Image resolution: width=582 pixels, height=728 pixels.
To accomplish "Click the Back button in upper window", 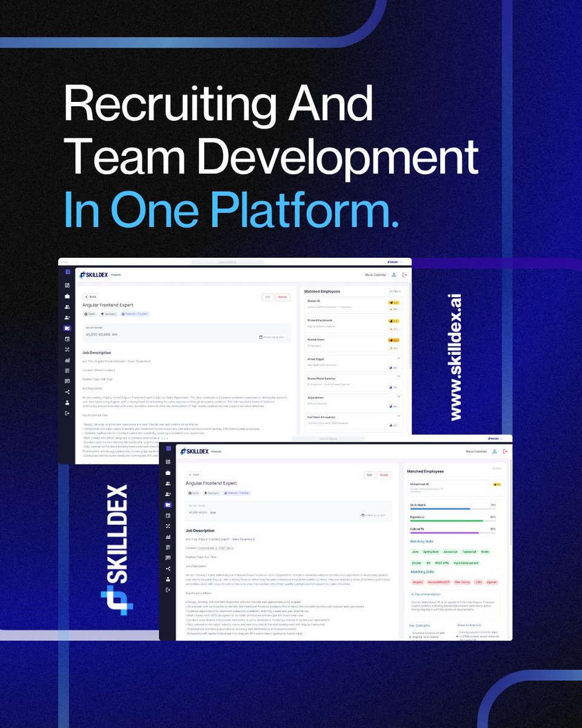I will click(x=90, y=297).
